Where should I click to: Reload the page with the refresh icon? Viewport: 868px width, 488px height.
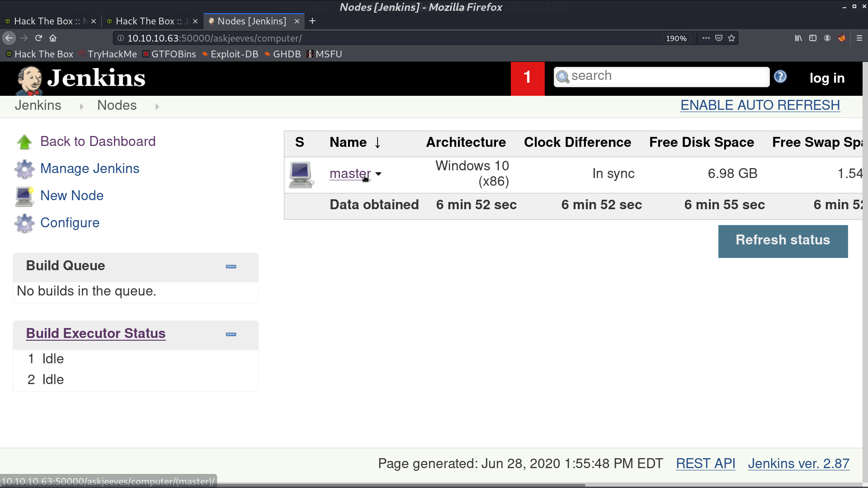click(38, 38)
